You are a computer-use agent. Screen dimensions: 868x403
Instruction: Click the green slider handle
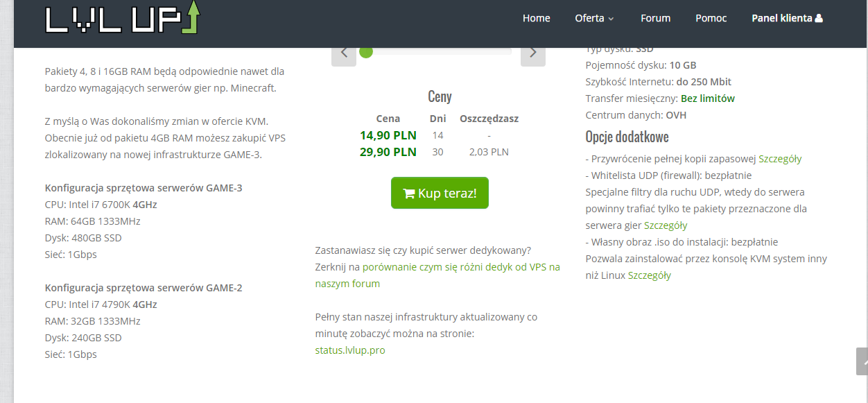coord(366,51)
